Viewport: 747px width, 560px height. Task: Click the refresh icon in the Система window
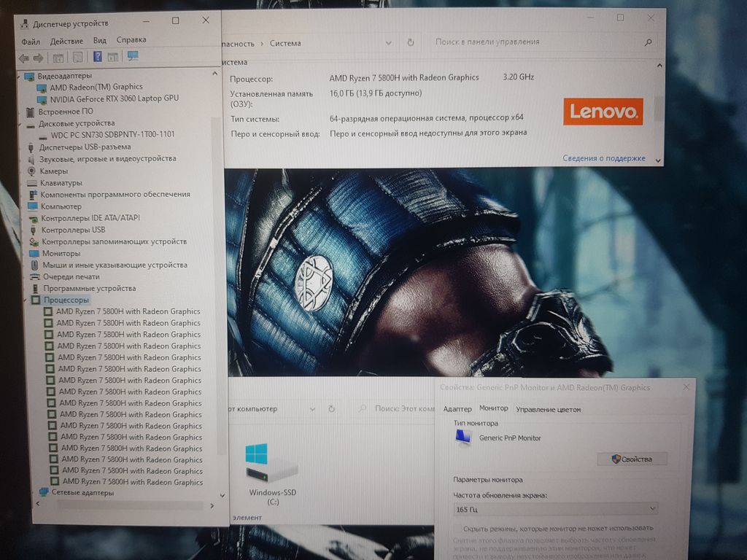pyautogui.click(x=410, y=42)
